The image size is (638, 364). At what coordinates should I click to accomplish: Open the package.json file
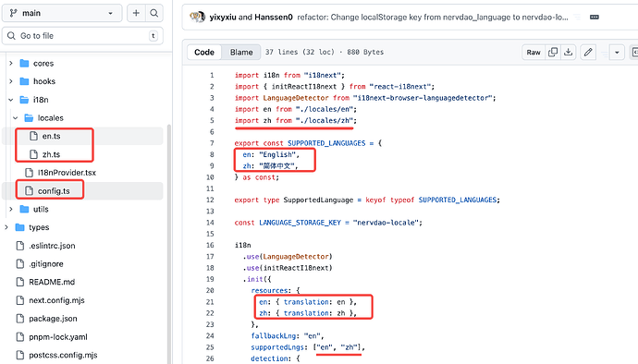pos(53,319)
